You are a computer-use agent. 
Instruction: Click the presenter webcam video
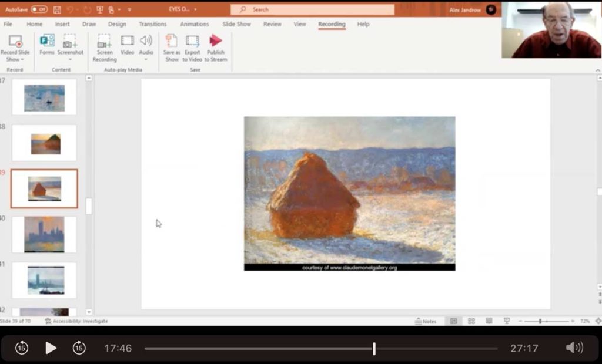point(551,30)
